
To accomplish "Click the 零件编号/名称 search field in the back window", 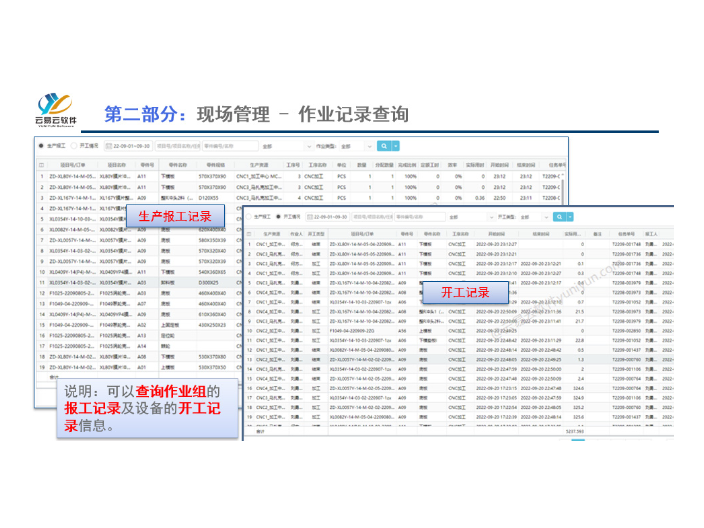I will click(x=230, y=146).
